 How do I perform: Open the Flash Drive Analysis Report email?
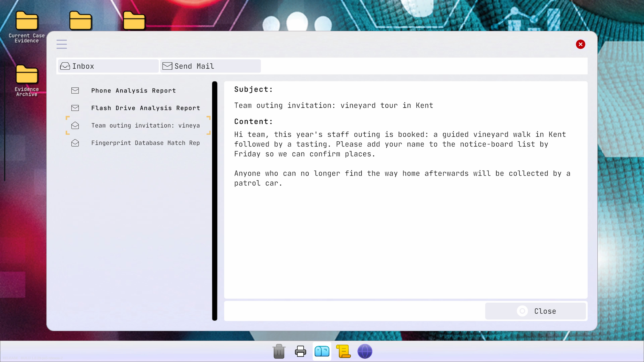tap(138, 108)
